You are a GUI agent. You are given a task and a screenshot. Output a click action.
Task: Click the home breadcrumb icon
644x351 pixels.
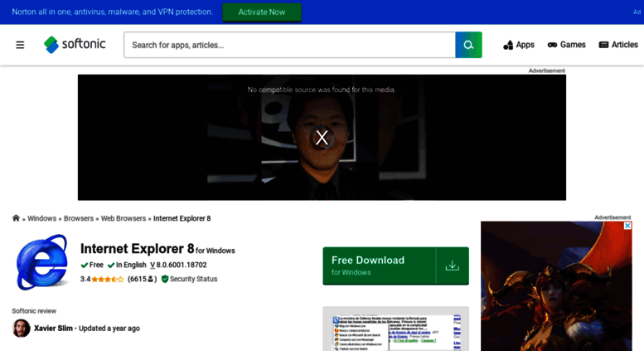pos(16,218)
